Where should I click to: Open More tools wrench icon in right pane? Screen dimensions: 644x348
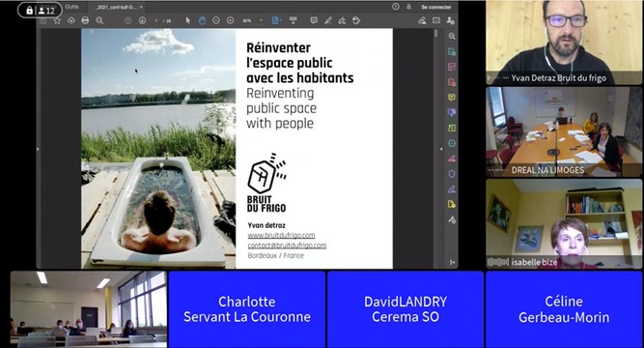tap(452, 219)
